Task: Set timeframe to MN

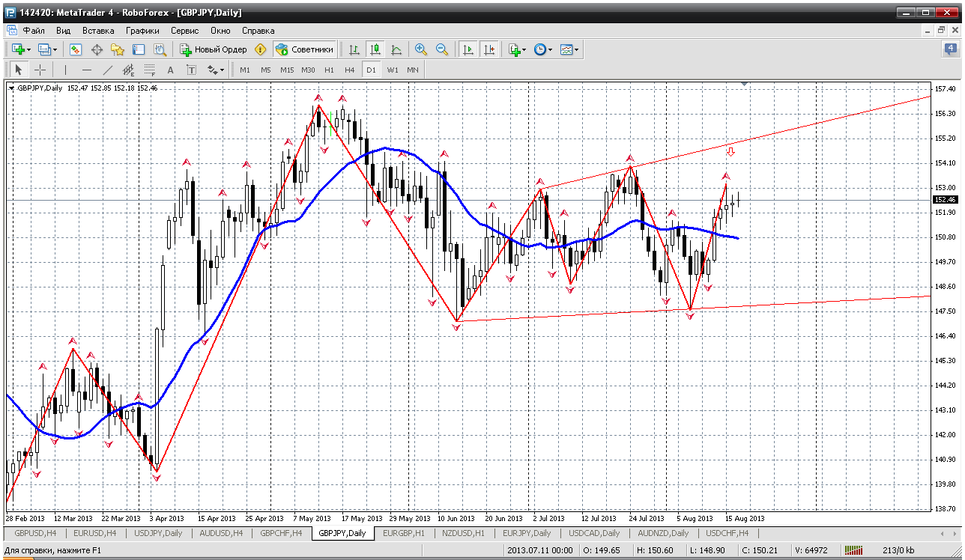Action: [413, 70]
